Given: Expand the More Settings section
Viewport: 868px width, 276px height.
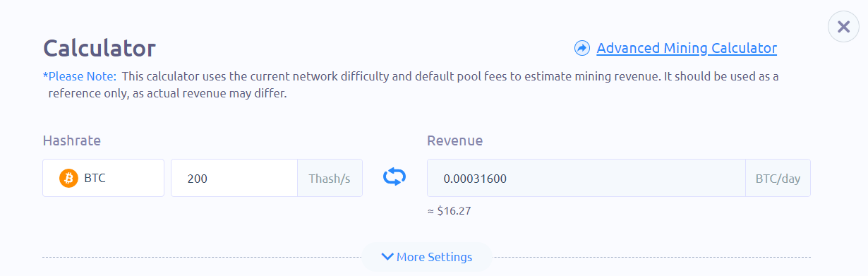Looking at the screenshot, I should [x=427, y=257].
